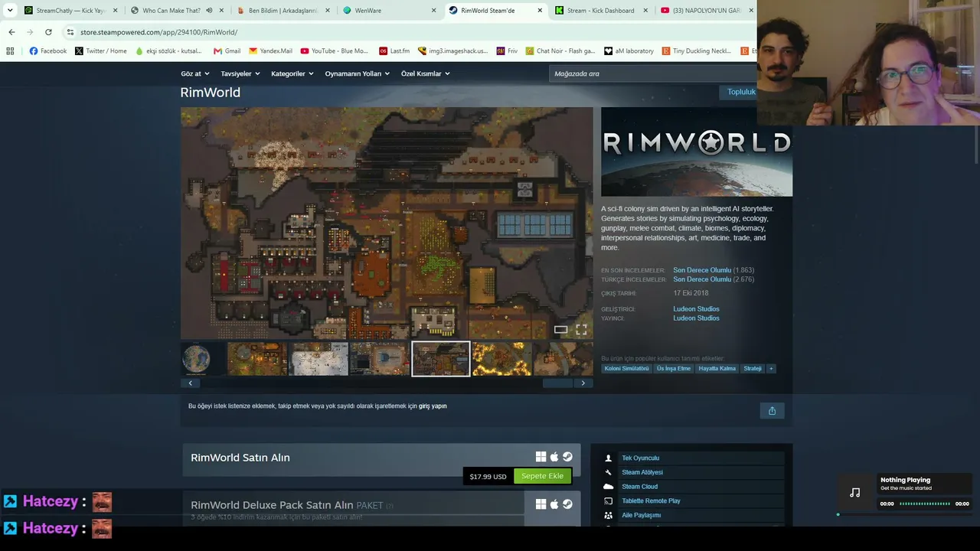This screenshot has width=980, height=551.
Task: Toggle theater mode on the screenshot viewer
Action: pos(561,330)
